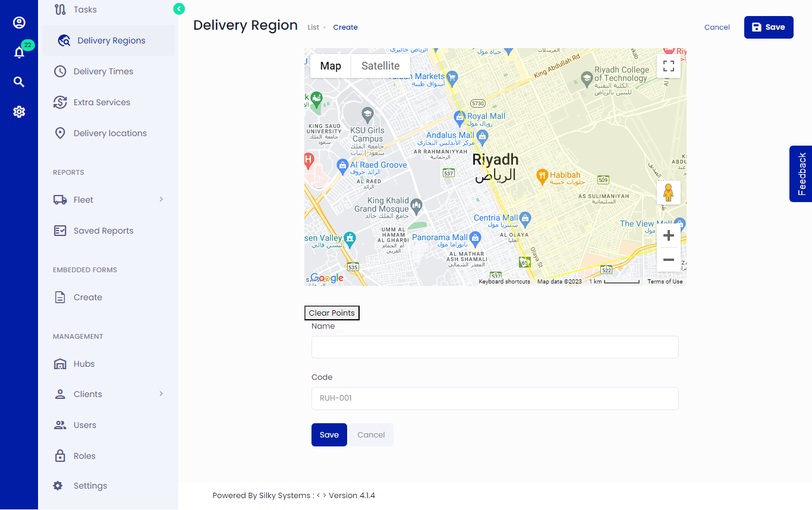Open Delivery locations from the sidebar

(111, 133)
